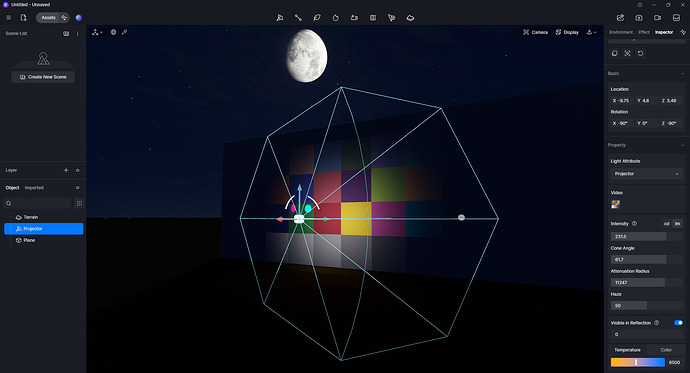Open the Assets button
The height and width of the screenshot is (373, 690).
coord(48,18)
